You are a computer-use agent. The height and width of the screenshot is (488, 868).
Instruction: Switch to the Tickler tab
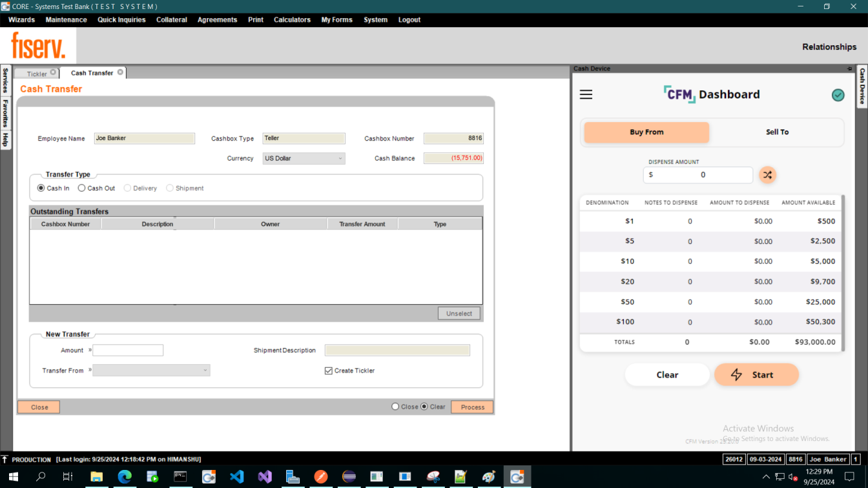[37, 74]
